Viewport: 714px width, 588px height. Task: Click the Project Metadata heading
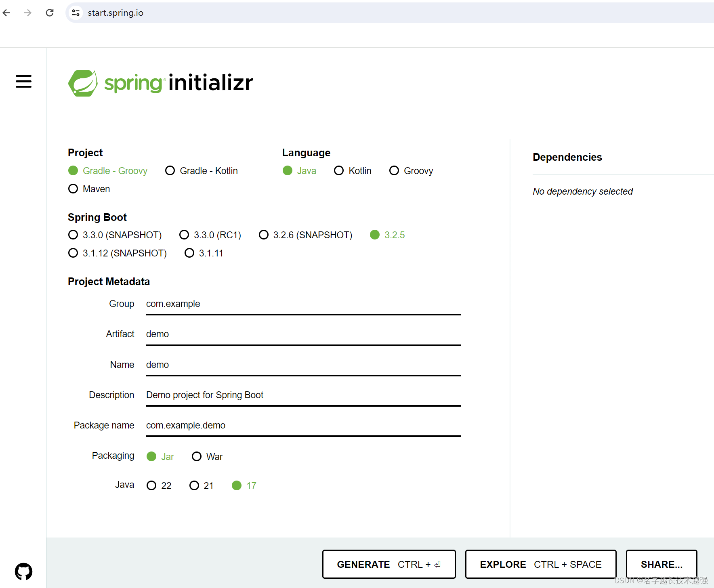click(109, 281)
